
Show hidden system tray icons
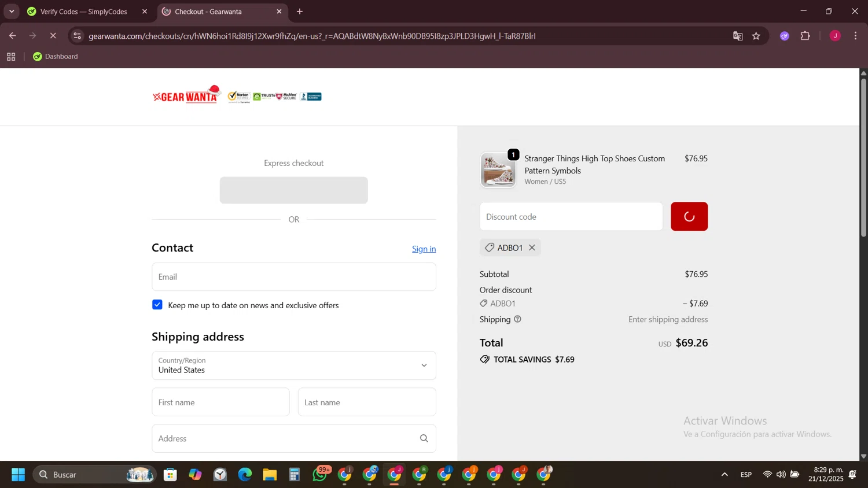pos(724,475)
